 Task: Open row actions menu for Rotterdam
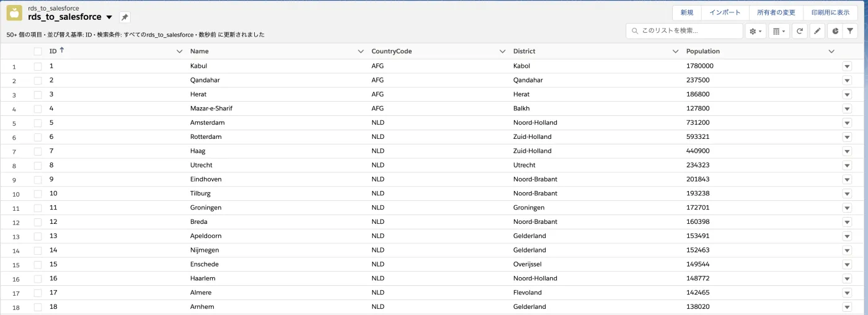847,137
